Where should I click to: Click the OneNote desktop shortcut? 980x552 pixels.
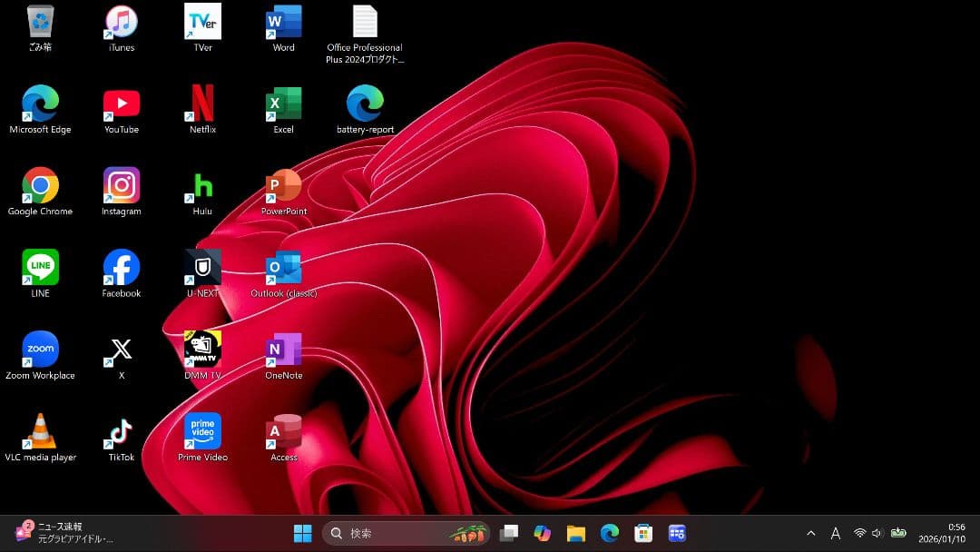283,350
